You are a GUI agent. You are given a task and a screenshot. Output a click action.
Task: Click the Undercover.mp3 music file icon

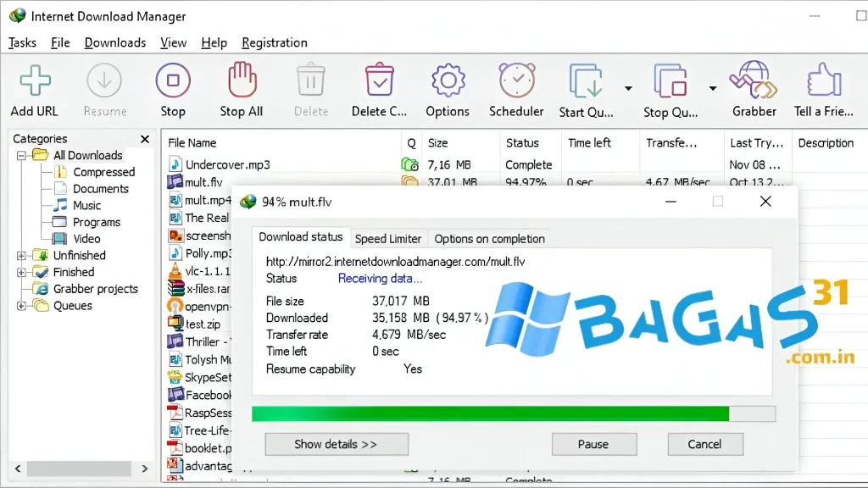point(175,164)
